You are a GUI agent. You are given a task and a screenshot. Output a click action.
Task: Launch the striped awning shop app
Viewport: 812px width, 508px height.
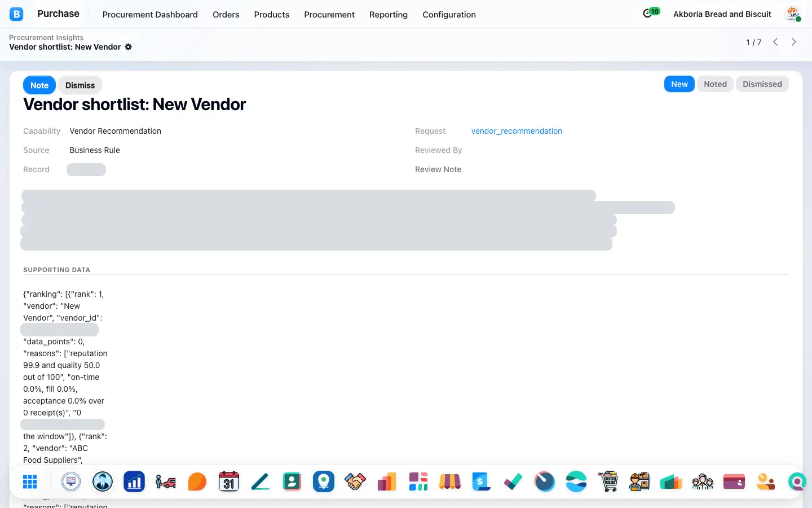pyautogui.click(x=450, y=481)
